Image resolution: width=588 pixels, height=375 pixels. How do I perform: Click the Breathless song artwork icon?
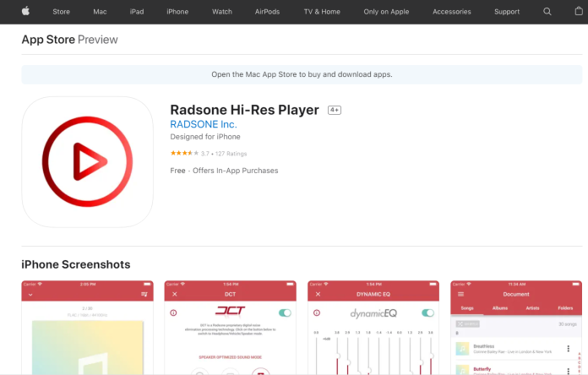462,349
